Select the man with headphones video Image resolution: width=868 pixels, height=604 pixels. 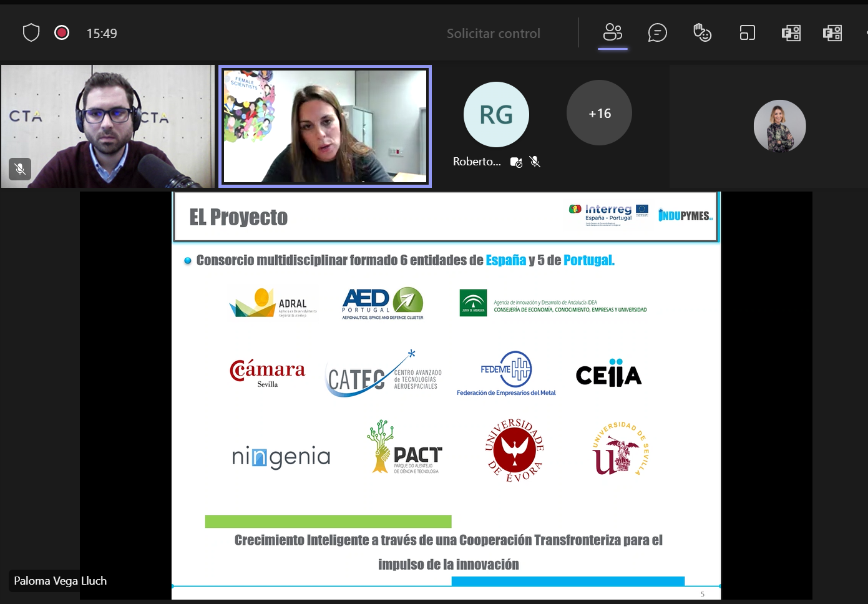[x=107, y=126]
